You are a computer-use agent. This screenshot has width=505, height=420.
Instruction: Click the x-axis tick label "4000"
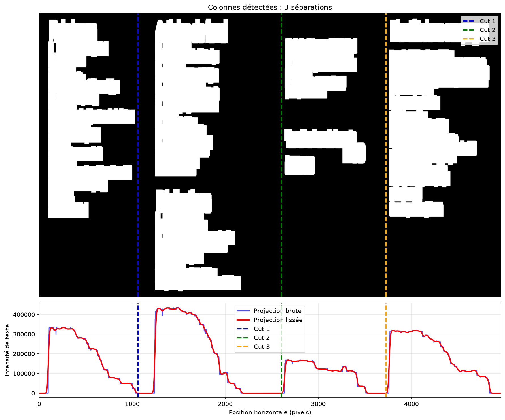(411, 404)
